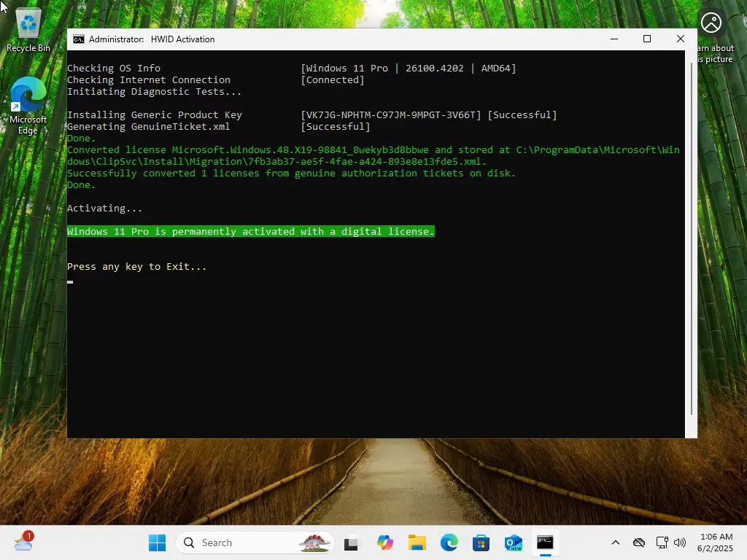Minimize the HWID Activation window
The height and width of the screenshot is (560, 747).
[614, 39]
